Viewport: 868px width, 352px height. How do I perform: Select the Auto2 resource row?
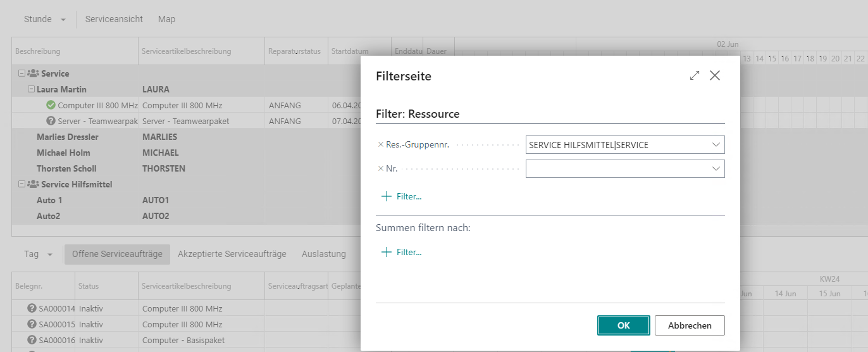[x=186, y=216]
